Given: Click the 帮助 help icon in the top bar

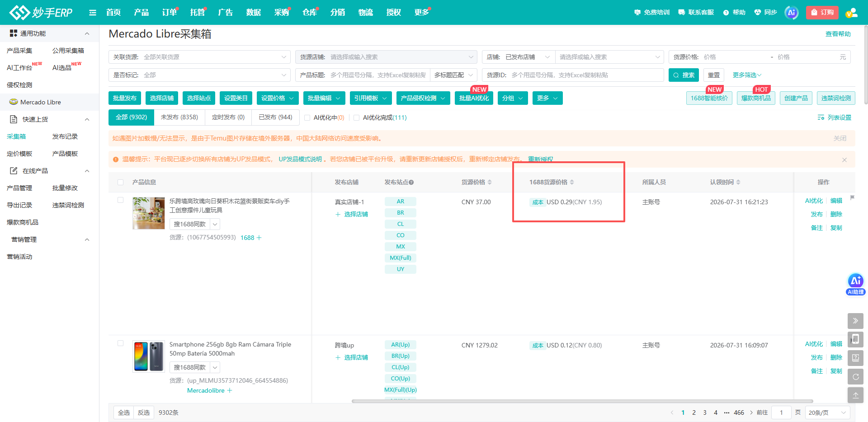Looking at the screenshot, I should pos(726,13).
